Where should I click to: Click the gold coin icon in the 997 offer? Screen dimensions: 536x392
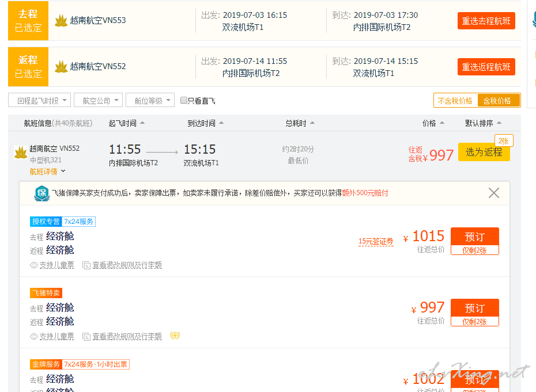click(x=175, y=336)
